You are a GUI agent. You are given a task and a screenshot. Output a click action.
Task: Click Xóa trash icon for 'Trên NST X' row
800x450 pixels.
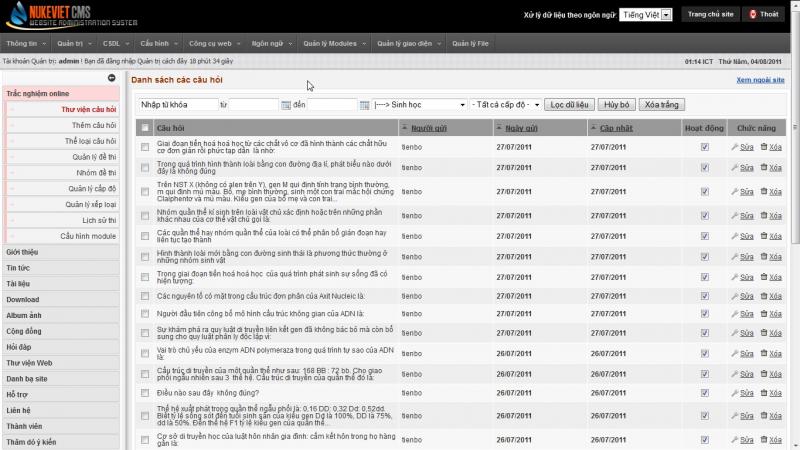point(764,191)
